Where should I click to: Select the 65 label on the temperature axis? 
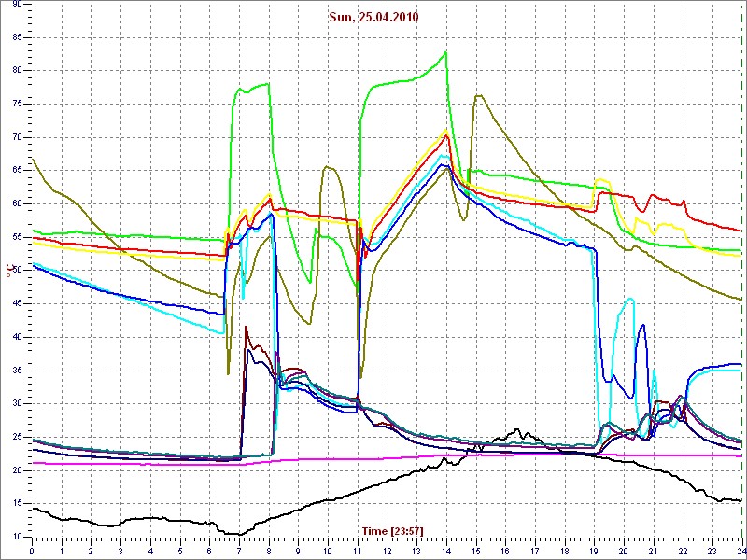pyautogui.click(x=17, y=171)
